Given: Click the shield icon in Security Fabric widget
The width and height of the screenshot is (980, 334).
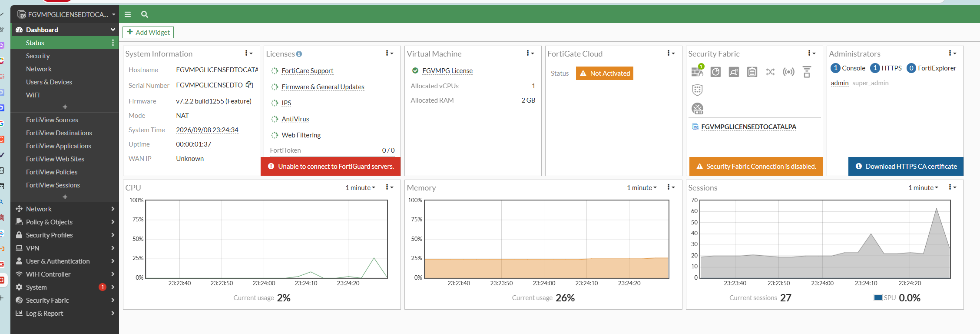Looking at the screenshot, I should click(x=697, y=90).
